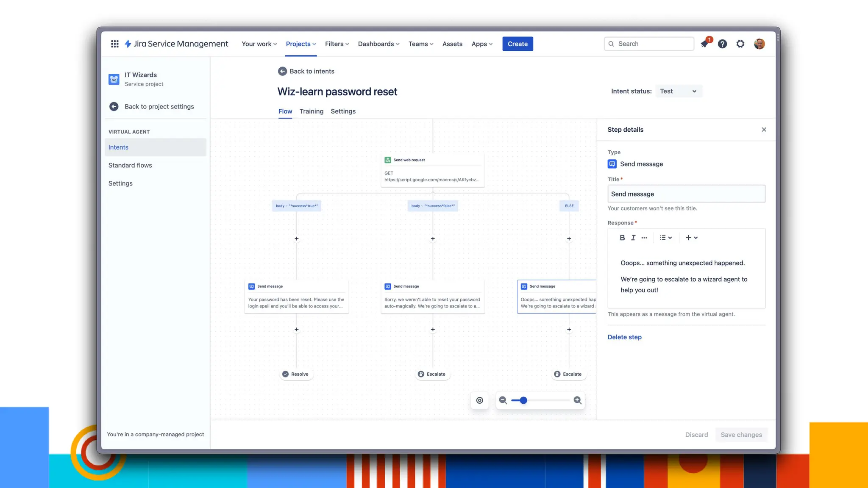Viewport: 868px width, 488px height.
Task: Click the recenter flow canvas icon
Action: click(x=479, y=400)
